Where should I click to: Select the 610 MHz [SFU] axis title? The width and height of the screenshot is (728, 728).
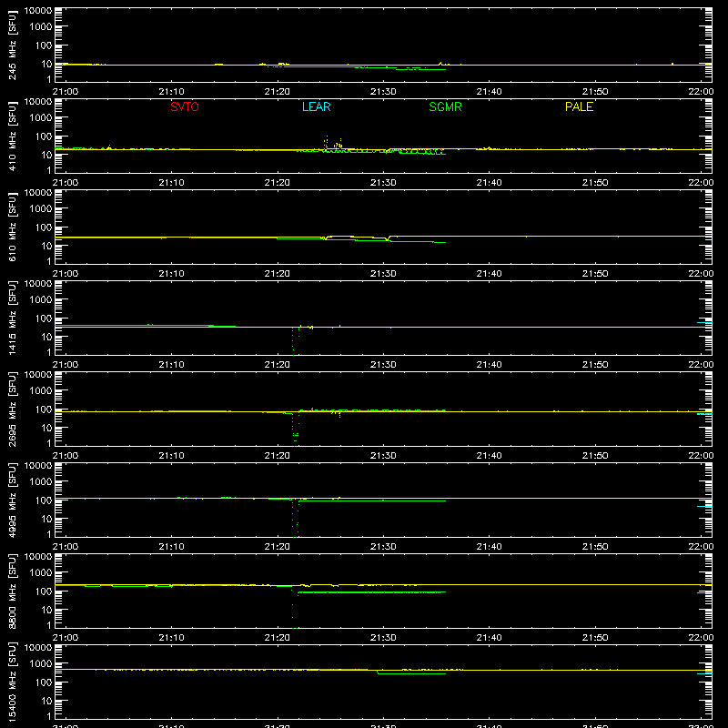pos(12,227)
